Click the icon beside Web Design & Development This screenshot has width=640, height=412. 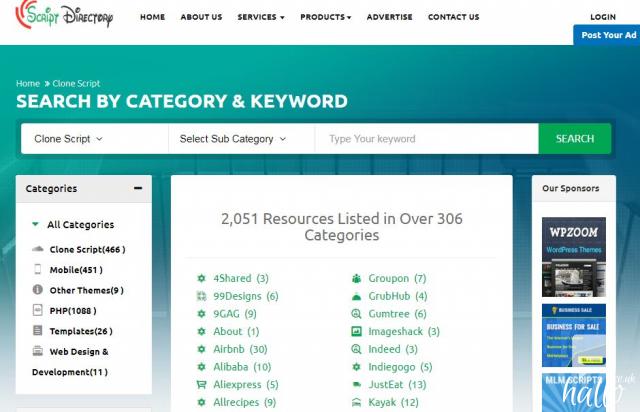(38, 351)
